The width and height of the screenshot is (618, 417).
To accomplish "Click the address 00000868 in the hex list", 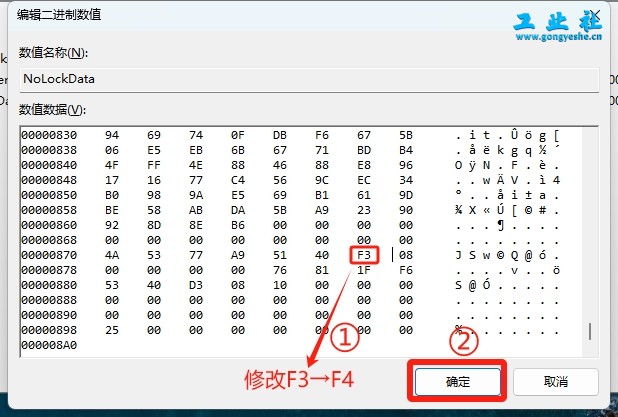I will tap(49, 240).
